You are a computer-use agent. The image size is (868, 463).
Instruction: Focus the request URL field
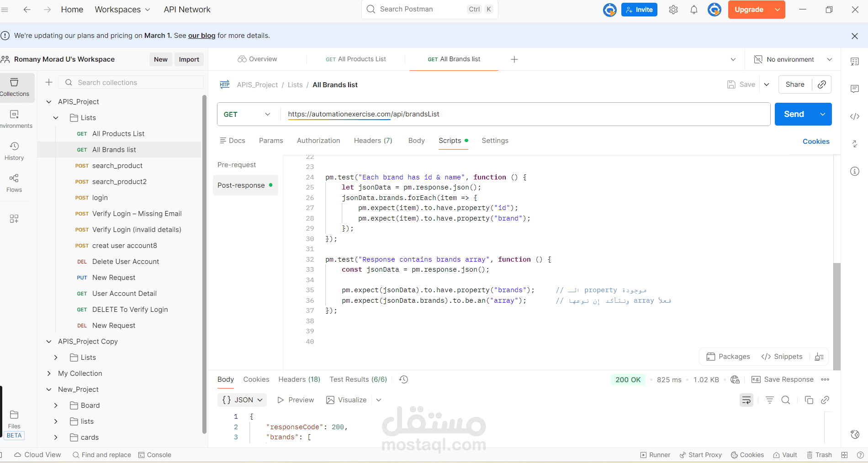[x=525, y=114]
